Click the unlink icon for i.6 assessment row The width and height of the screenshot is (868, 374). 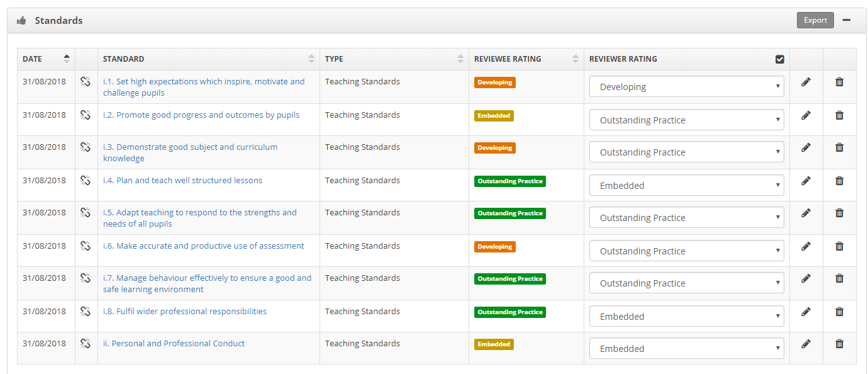(86, 246)
